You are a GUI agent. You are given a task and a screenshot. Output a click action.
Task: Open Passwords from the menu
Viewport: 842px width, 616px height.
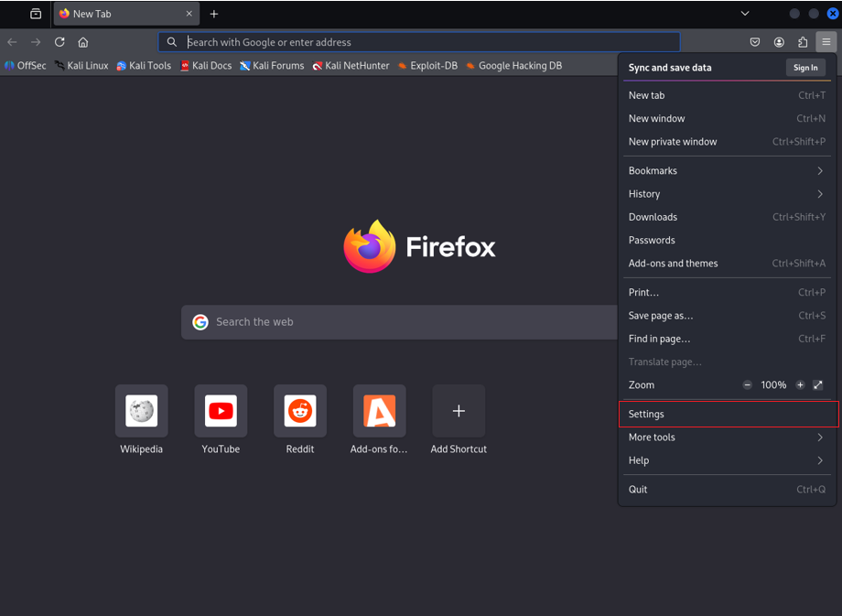[727, 240]
